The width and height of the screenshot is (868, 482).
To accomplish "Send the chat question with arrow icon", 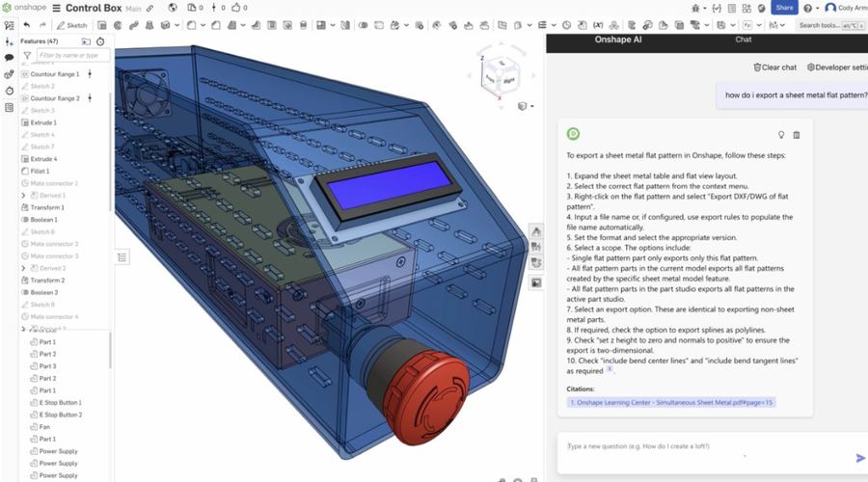I will [x=860, y=458].
